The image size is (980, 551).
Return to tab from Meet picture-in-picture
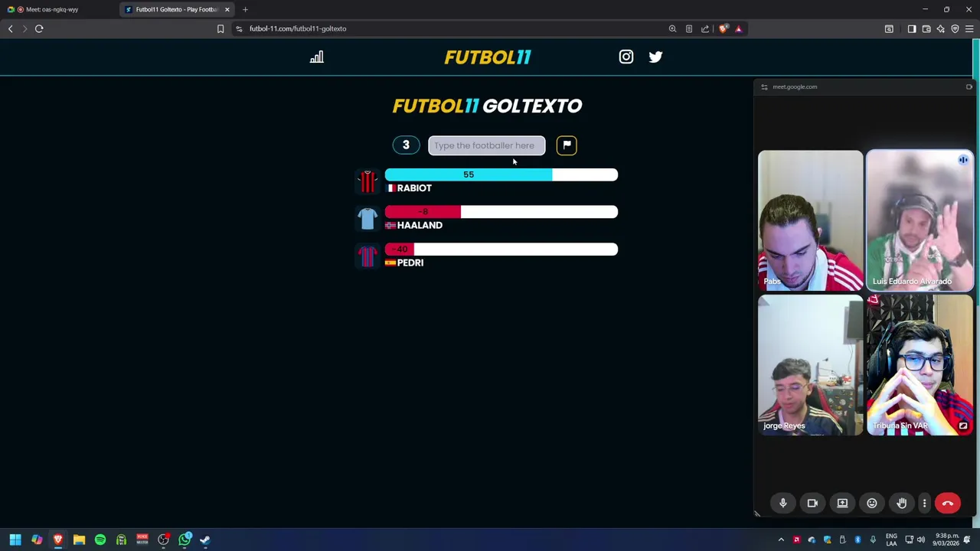pos(969,86)
